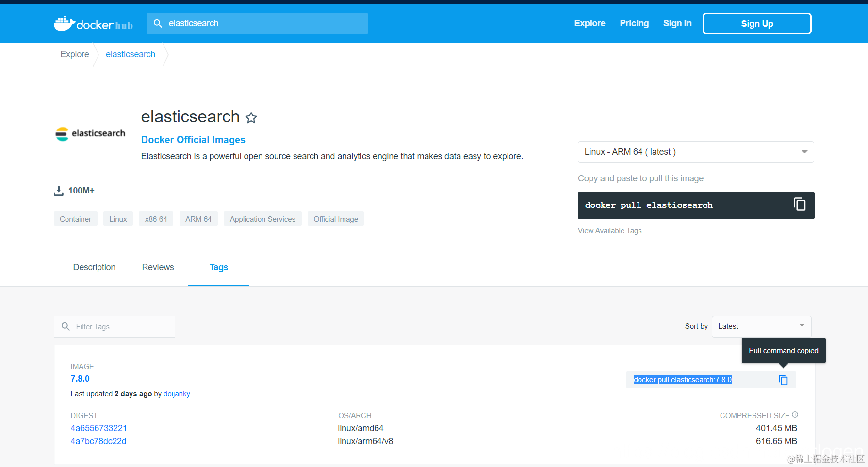The image size is (868, 467).
Task: Click the Filter Tags magnifier icon
Action: tap(66, 326)
